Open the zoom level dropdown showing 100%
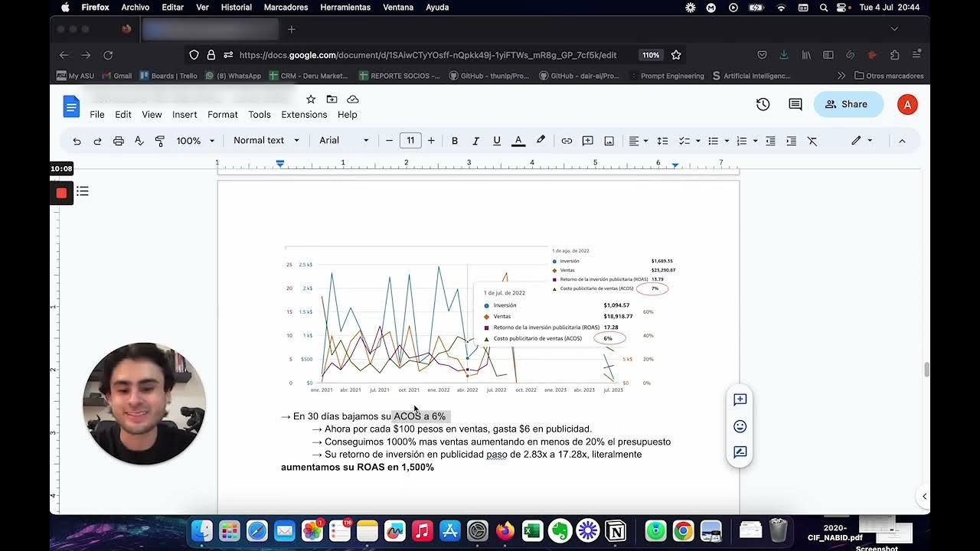The height and width of the screenshot is (551, 980). (194, 141)
